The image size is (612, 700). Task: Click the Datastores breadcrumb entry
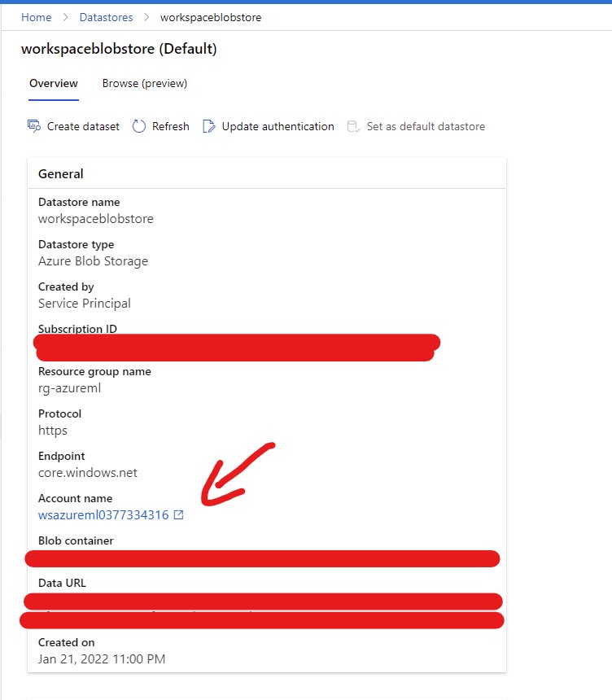tap(106, 16)
